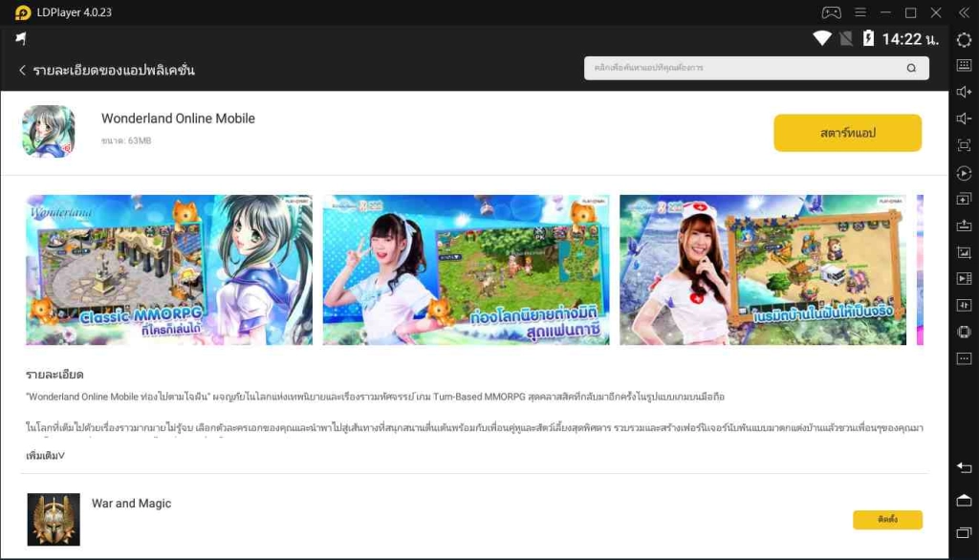Open the keyboard mapping tool
Screen dimensions: 979x560
point(964,66)
